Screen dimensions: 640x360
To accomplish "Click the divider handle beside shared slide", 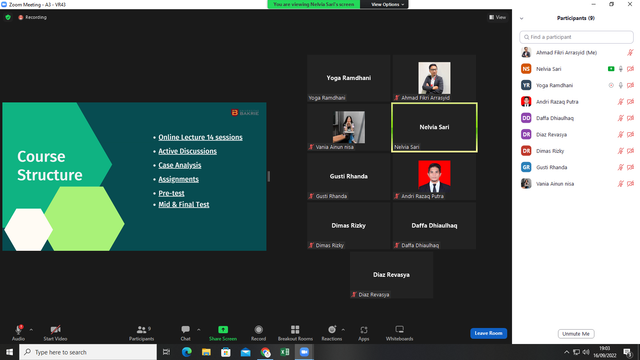I will pyautogui.click(x=269, y=176).
